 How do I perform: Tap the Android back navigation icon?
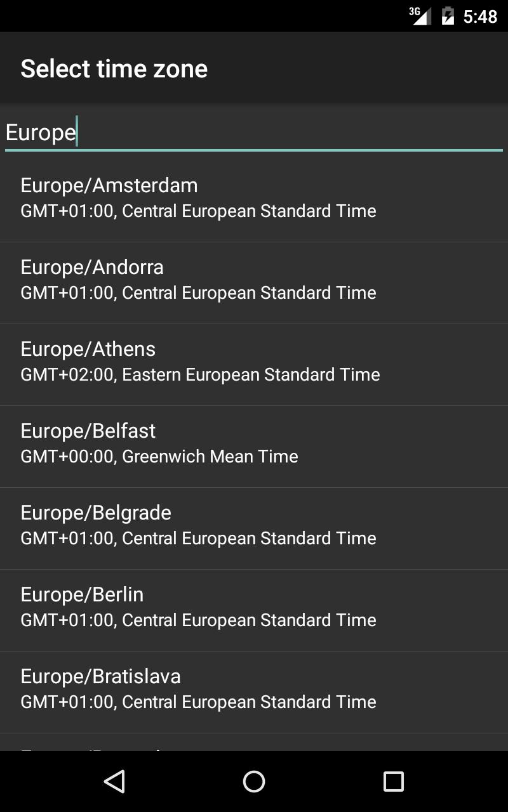coord(114,782)
